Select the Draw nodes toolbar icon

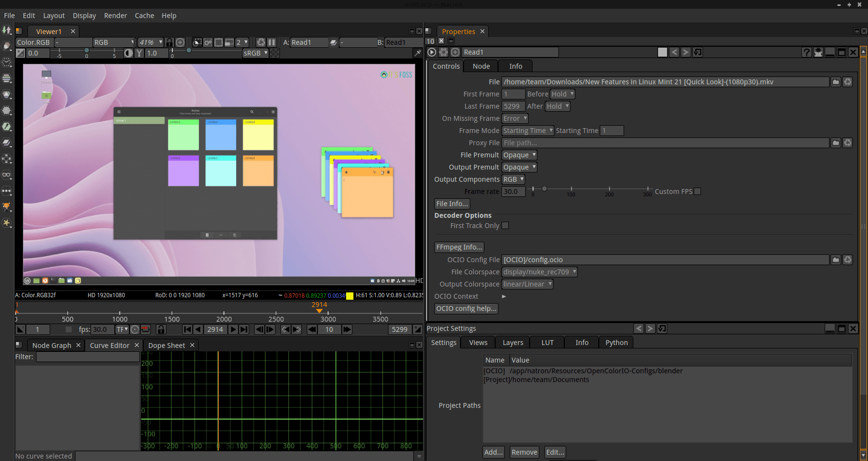[7, 46]
